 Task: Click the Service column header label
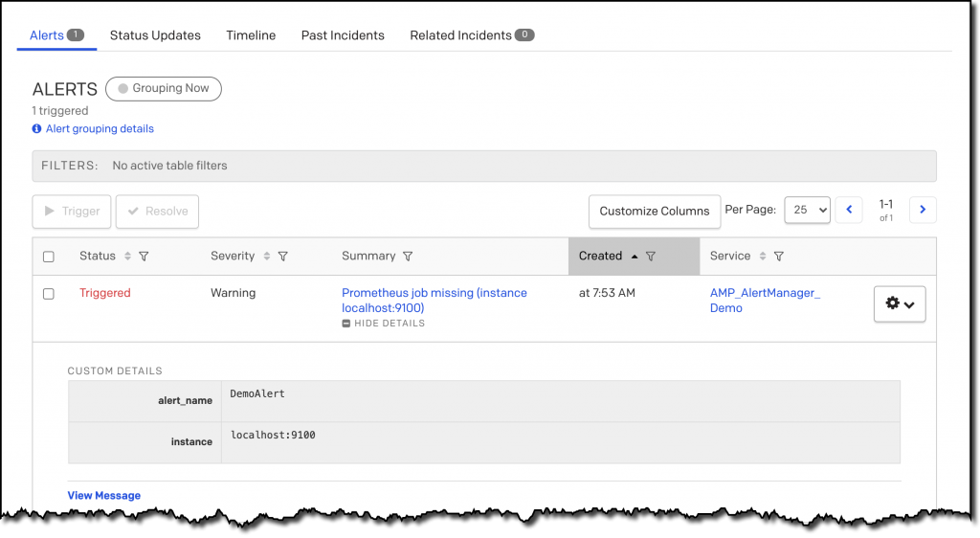730,257
